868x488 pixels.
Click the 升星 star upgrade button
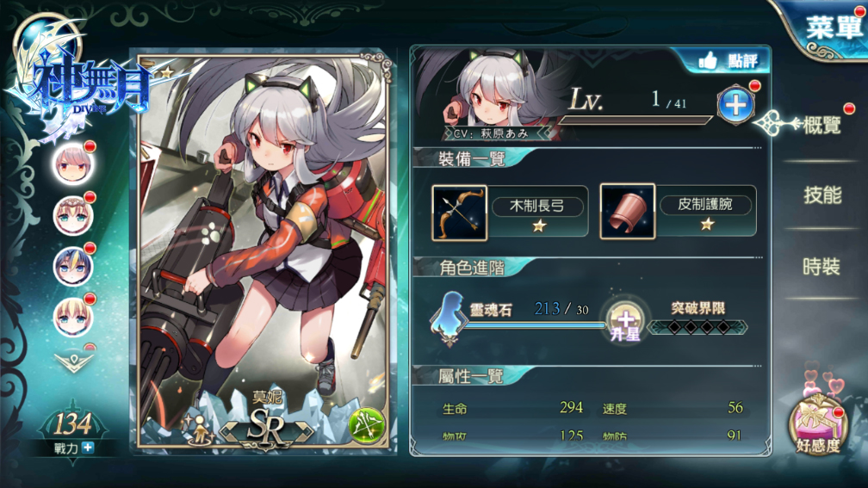[625, 323]
